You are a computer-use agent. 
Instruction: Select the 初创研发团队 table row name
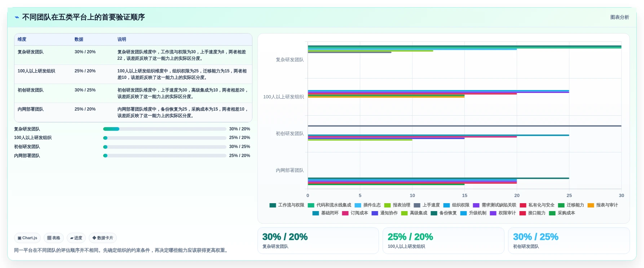tap(31, 90)
